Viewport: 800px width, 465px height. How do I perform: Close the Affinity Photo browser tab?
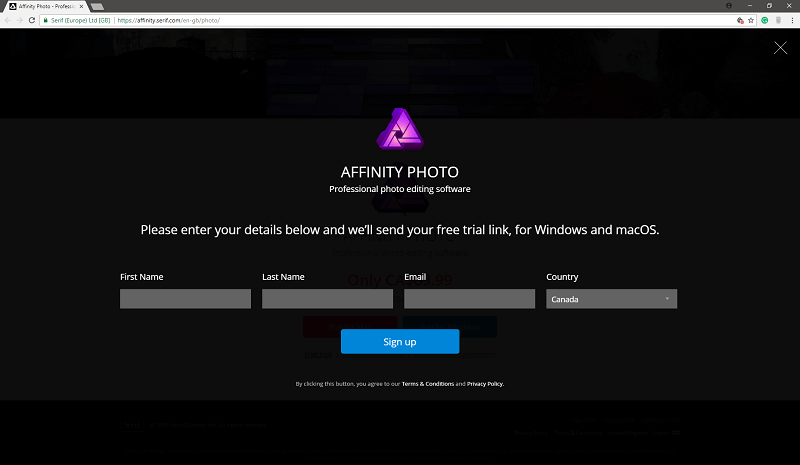click(81, 7)
